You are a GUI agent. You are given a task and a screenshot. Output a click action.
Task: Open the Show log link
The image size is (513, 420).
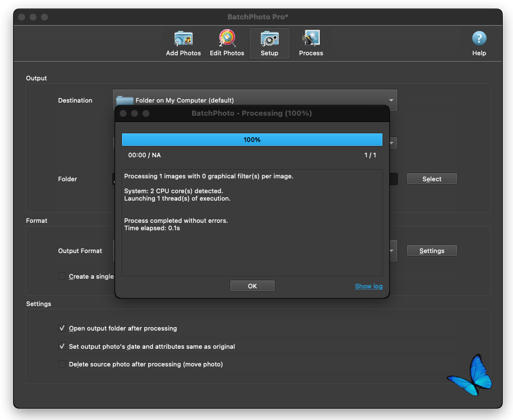pyautogui.click(x=369, y=286)
